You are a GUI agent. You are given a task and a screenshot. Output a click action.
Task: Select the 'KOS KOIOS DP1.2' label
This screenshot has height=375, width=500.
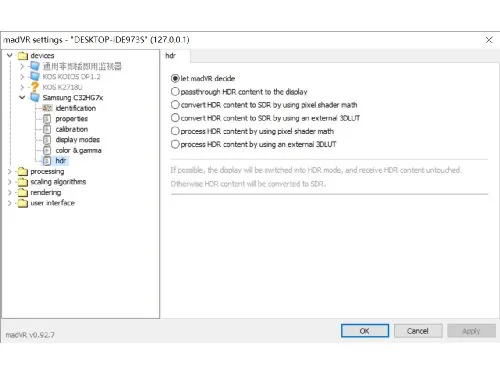click(71, 77)
